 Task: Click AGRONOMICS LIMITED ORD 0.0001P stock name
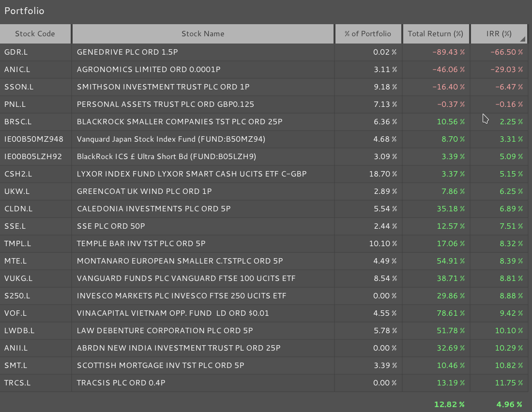(x=149, y=70)
